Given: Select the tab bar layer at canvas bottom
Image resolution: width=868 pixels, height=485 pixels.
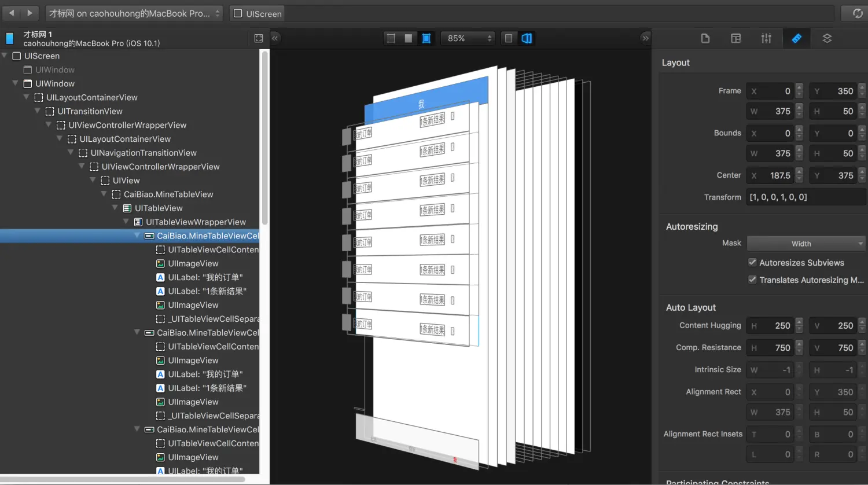Looking at the screenshot, I should [x=417, y=442].
